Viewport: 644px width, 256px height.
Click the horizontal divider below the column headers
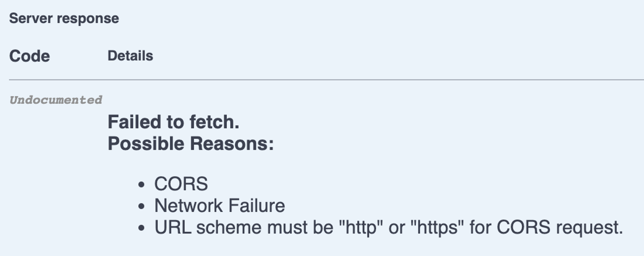pos(326,80)
